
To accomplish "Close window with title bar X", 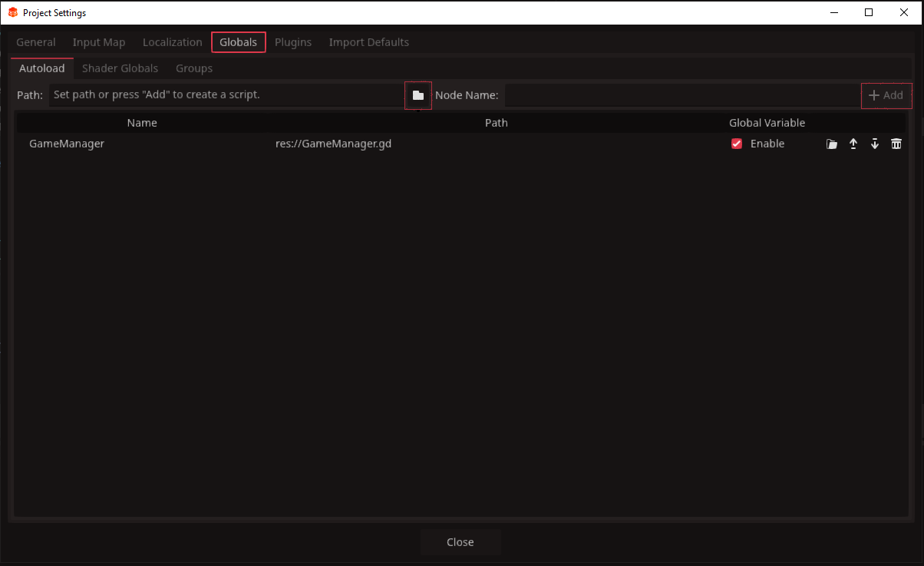I will pyautogui.click(x=904, y=12).
